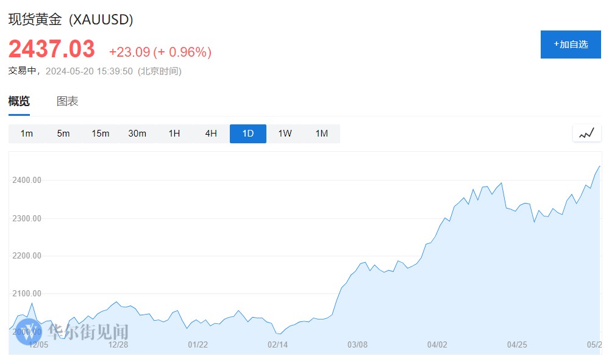This screenshot has width=609, height=364.
Task: Select the 1H timeframe
Action: point(174,134)
